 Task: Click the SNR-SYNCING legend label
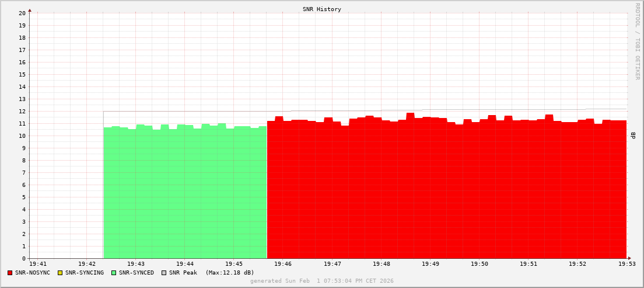pyautogui.click(x=85, y=273)
